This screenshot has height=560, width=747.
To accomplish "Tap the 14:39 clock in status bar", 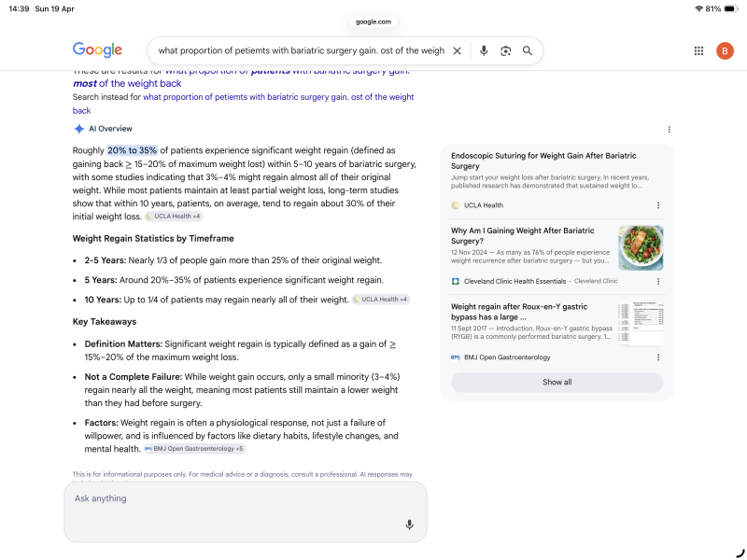I will coord(19,8).
